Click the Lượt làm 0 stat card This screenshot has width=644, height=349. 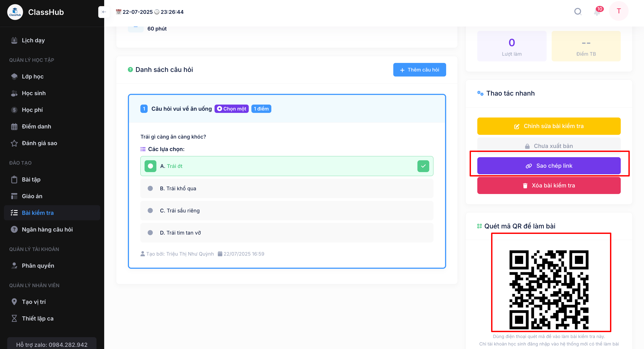[512, 46]
